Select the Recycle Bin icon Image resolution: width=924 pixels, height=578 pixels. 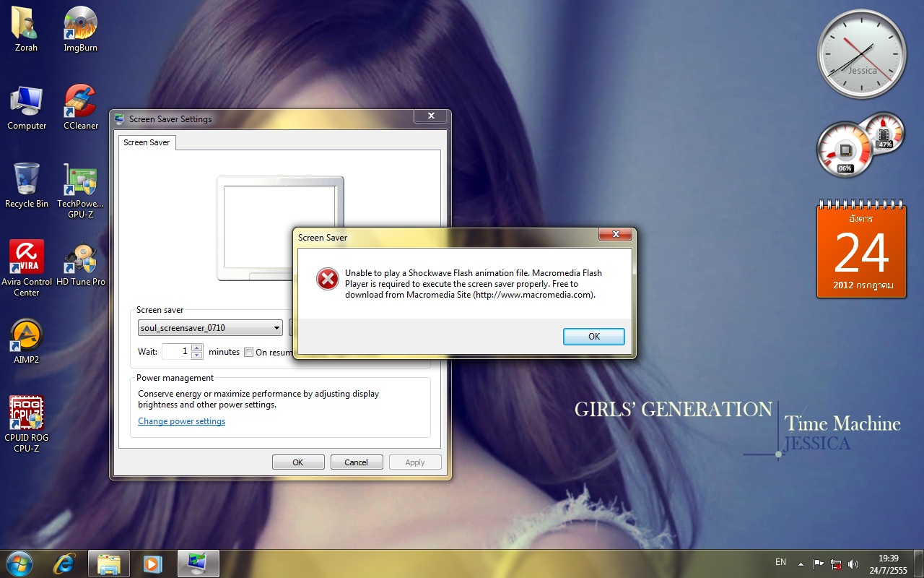[27, 185]
